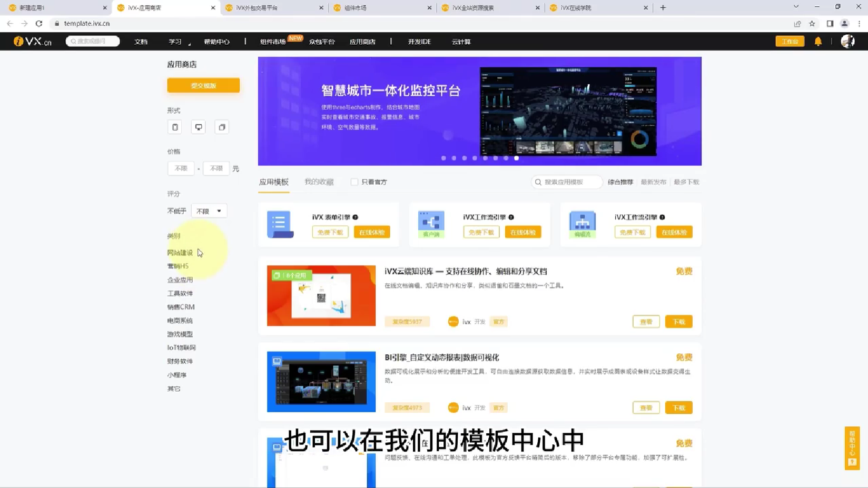Image resolution: width=868 pixels, height=488 pixels.
Task: Click 免费下载 on the iVX 表单引擎 card
Action: (330, 232)
